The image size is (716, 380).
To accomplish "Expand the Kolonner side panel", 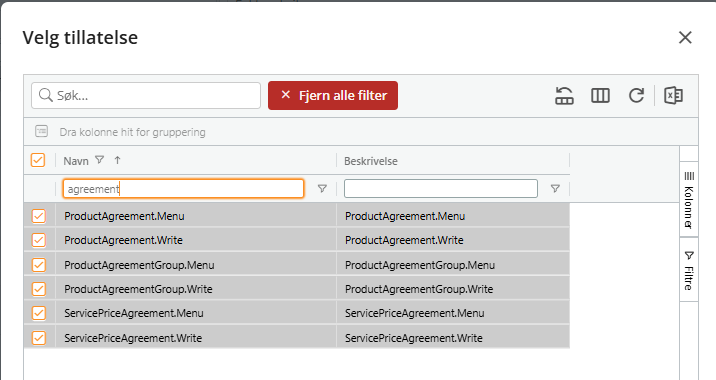I will (689, 200).
